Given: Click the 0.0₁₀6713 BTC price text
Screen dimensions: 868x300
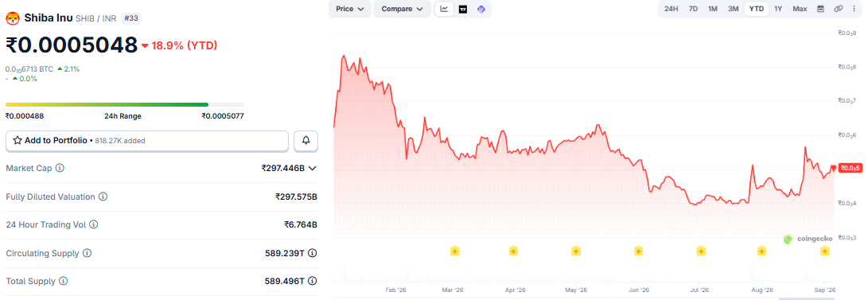Looking at the screenshot, I should click(29, 69).
